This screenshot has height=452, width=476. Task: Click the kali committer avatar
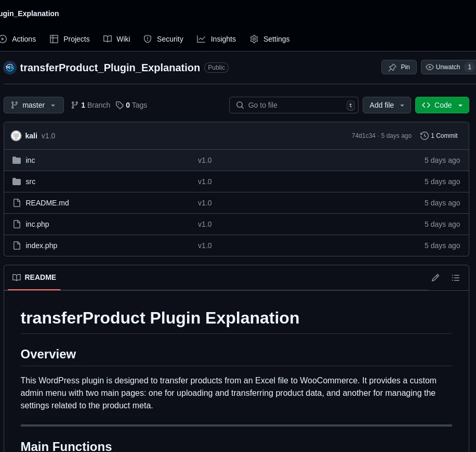(16, 136)
